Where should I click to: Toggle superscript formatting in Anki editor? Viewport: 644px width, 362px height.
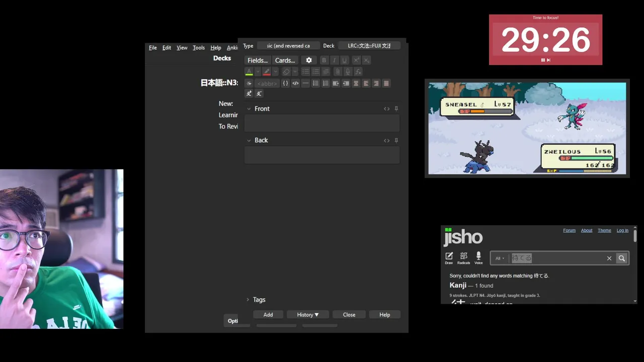coord(356,60)
